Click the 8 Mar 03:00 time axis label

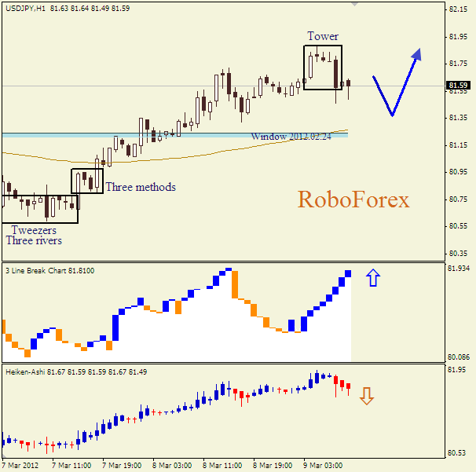[172, 465]
